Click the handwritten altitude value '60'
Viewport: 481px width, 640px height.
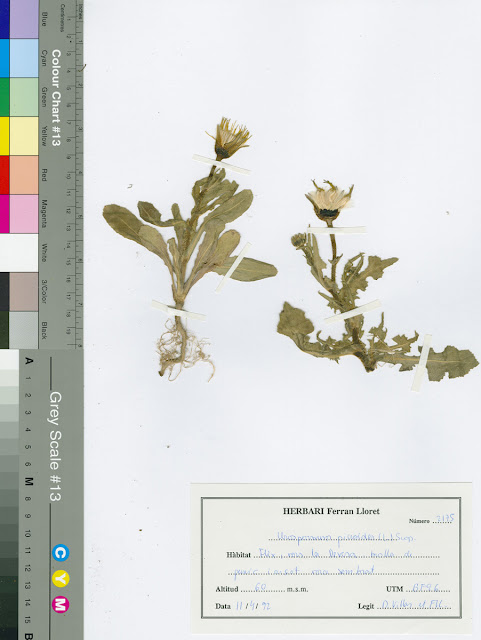pyautogui.click(x=260, y=587)
